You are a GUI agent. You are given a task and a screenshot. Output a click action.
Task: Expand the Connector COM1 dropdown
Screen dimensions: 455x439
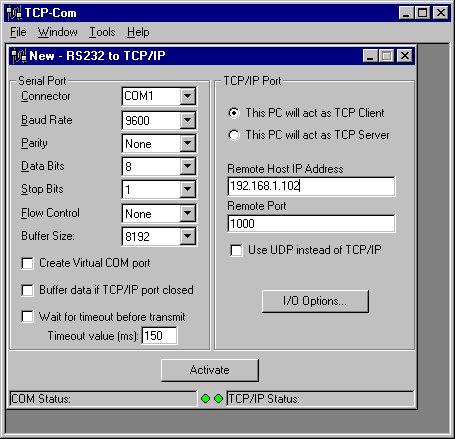(x=188, y=96)
